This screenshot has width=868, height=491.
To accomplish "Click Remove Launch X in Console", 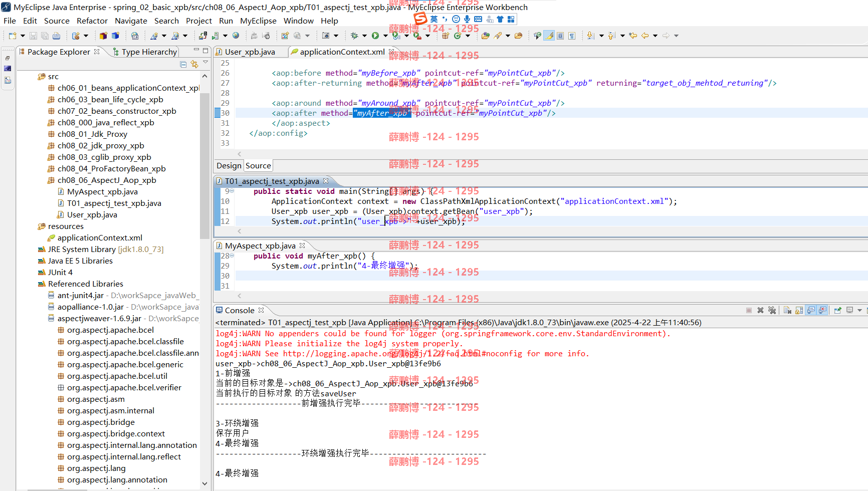I will (760, 310).
